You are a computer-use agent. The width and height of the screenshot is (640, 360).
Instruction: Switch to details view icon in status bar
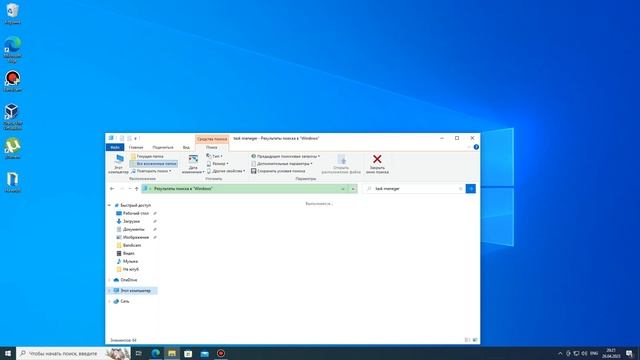point(467,340)
